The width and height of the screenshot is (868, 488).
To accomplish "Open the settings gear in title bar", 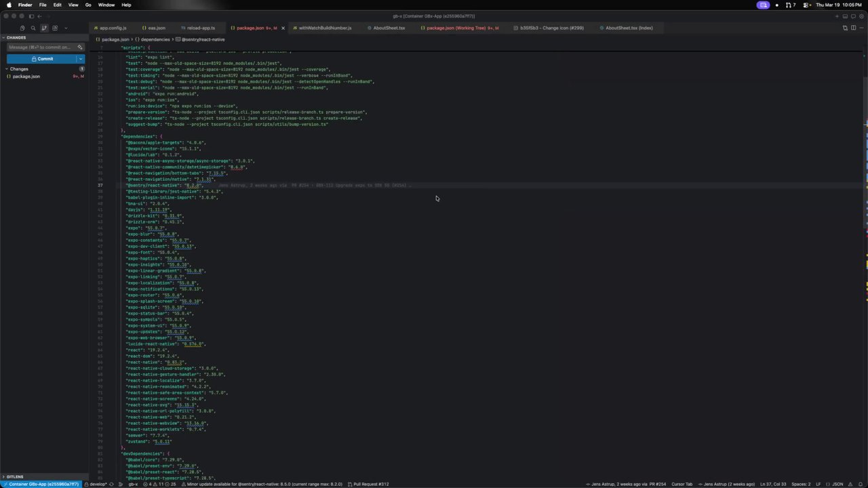I will pos(861,16).
